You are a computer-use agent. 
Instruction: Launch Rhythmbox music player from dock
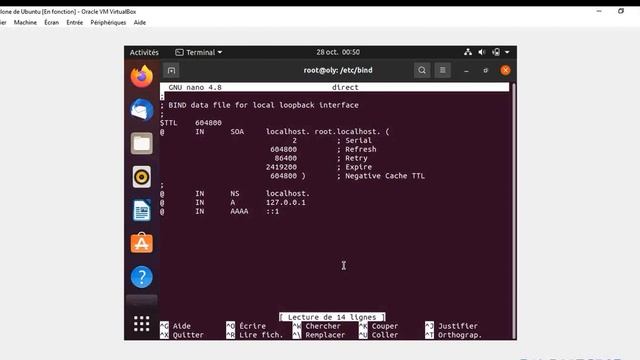point(142,177)
